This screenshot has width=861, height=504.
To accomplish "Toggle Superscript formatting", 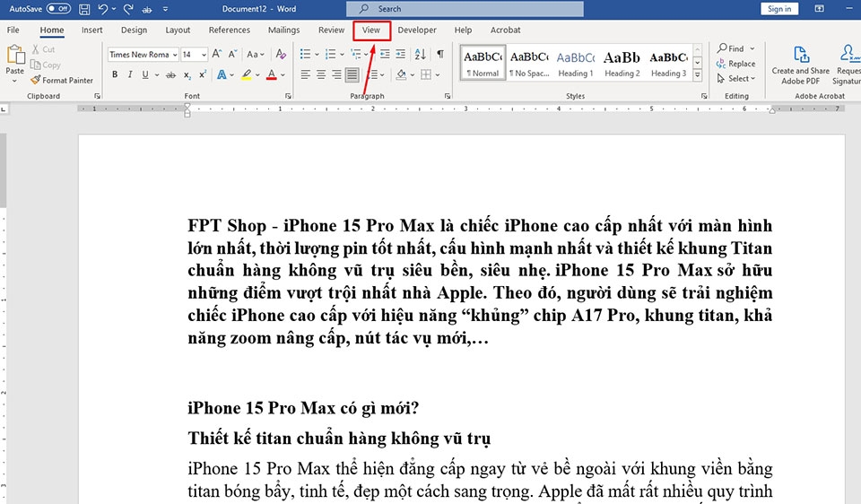I will click(203, 74).
